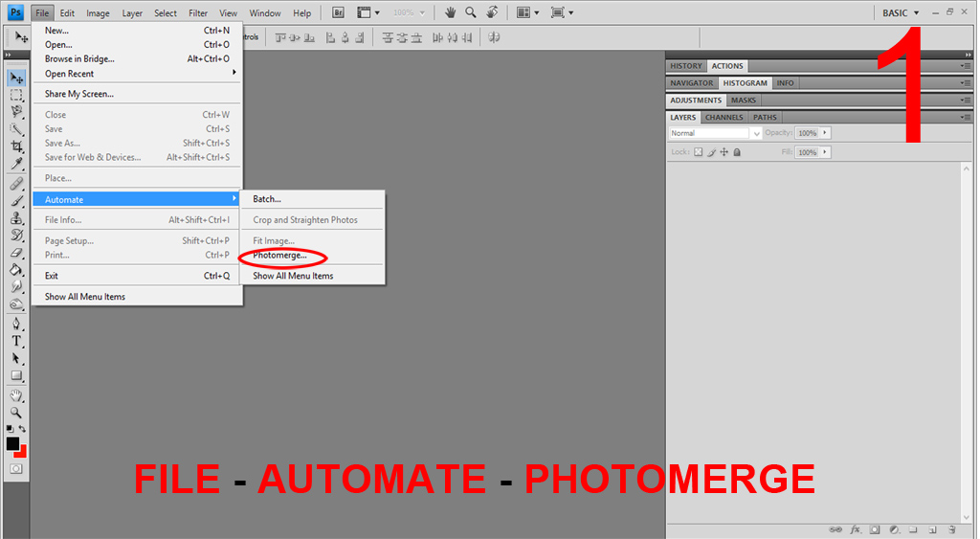This screenshot has height=539, width=980.
Task: Click the Zoom magnifier in the application bar
Action: pyautogui.click(x=471, y=12)
